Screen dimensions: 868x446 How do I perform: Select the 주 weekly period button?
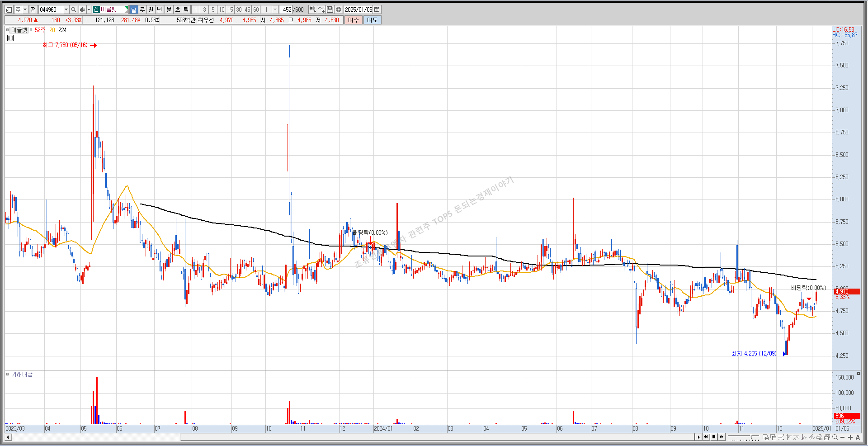coord(142,9)
